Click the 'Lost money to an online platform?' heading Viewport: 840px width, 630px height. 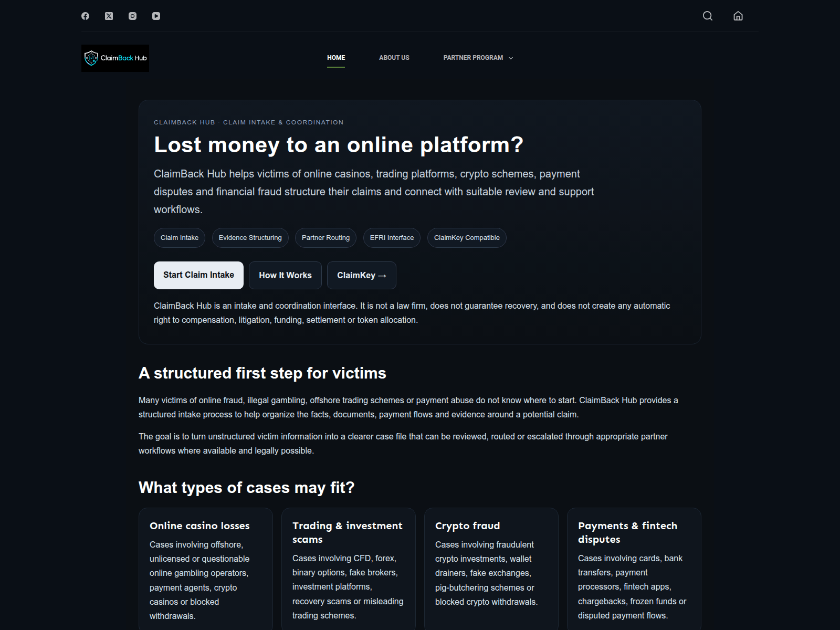339,145
